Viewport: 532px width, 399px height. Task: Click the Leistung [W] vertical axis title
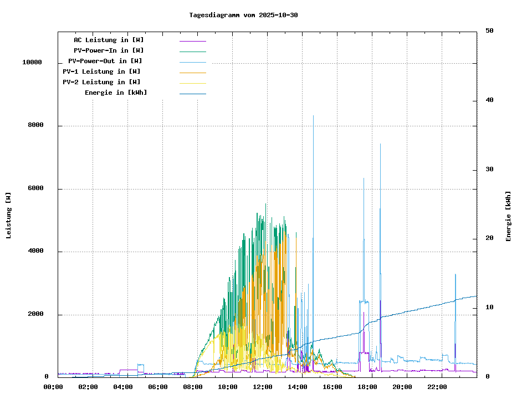(x=9, y=216)
